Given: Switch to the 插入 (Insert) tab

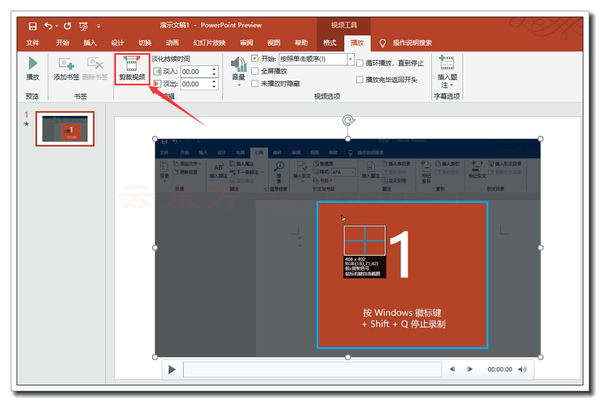Looking at the screenshot, I should (x=90, y=42).
